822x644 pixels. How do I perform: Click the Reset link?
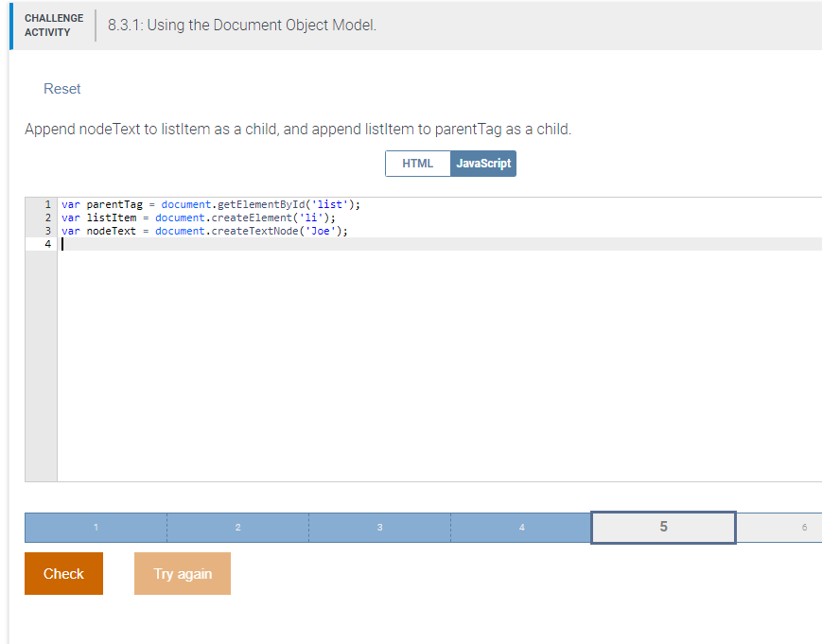tap(61, 88)
